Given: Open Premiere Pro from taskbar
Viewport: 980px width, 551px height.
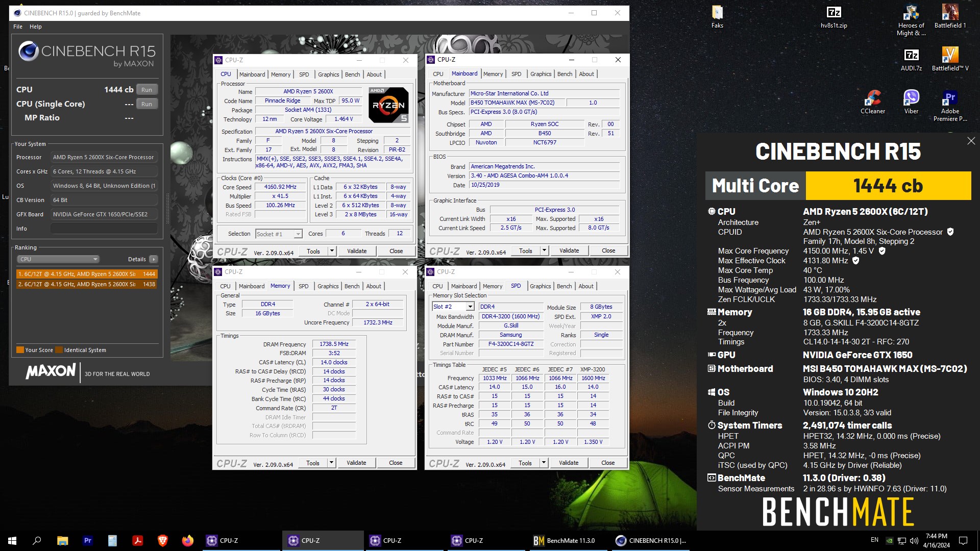Looking at the screenshot, I should click(87, 540).
